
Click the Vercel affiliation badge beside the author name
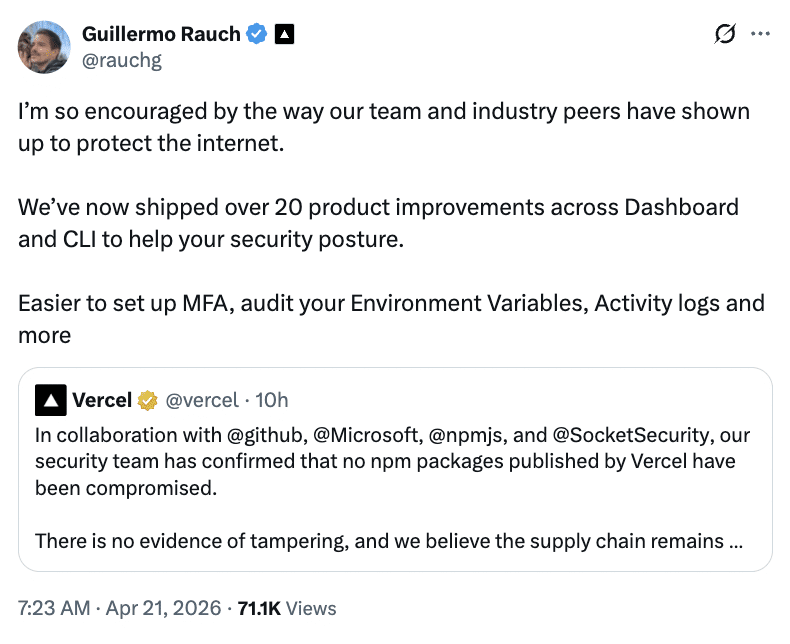[x=284, y=34]
